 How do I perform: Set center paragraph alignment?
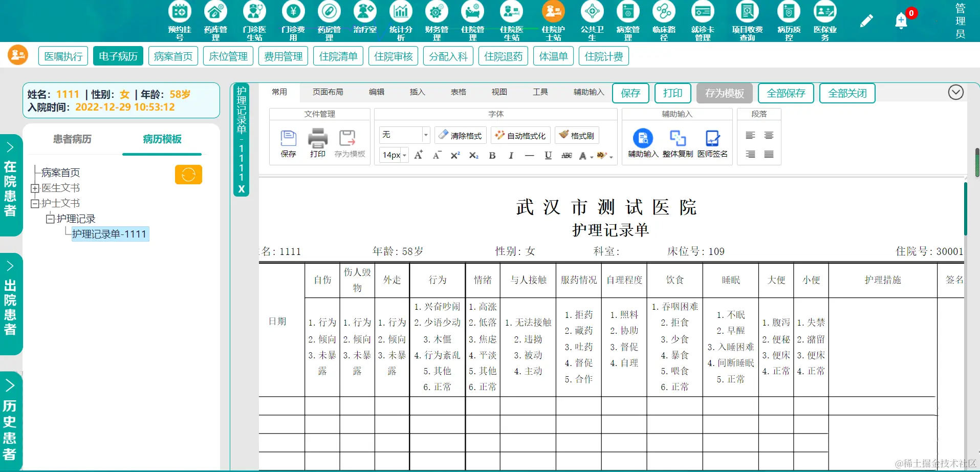[x=769, y=135]
